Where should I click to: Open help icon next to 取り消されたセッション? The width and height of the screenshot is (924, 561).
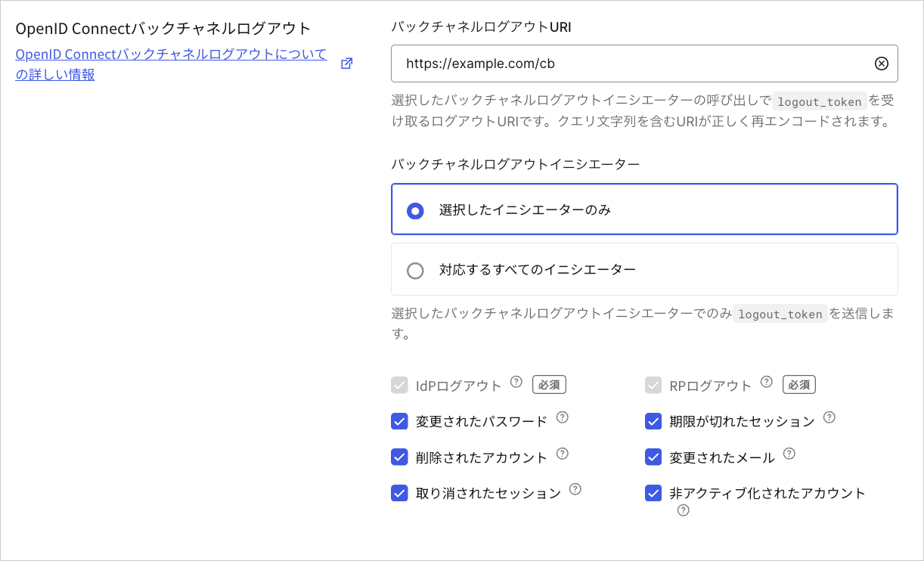click(x=575, y=489)
